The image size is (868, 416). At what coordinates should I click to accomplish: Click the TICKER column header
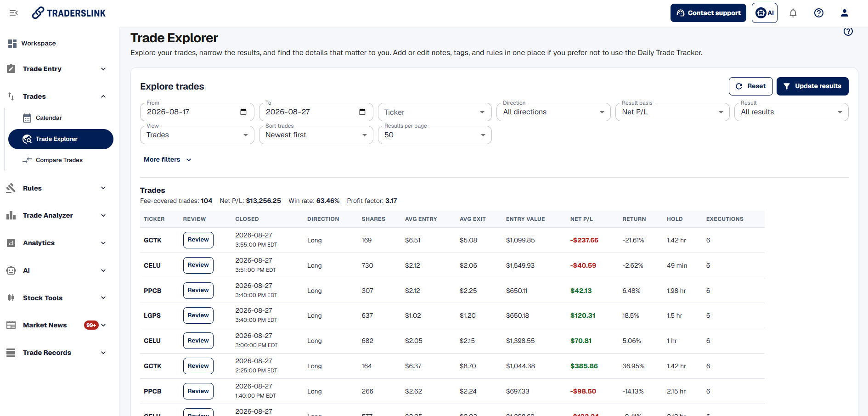[x=154, y=219]
